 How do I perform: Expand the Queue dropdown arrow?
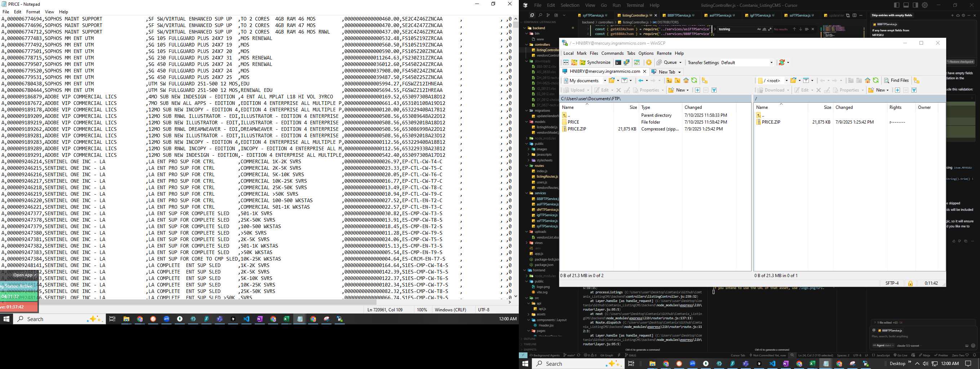[680, 62]
